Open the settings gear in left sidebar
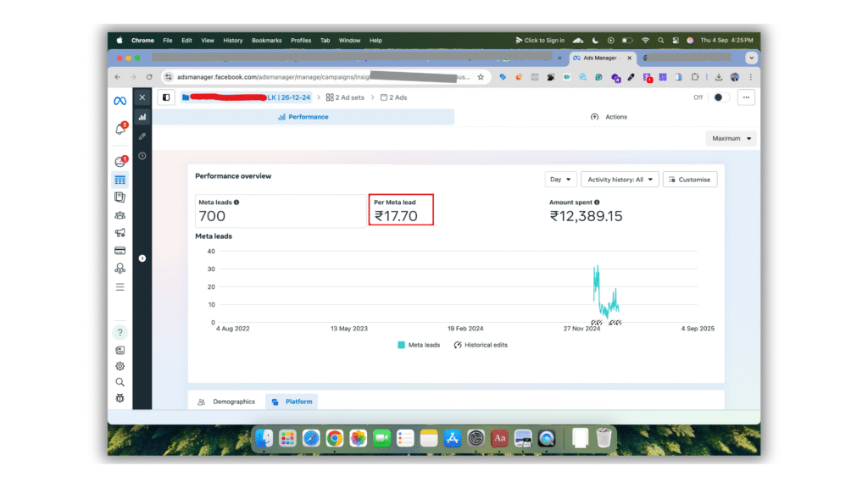 click(120, 366)
